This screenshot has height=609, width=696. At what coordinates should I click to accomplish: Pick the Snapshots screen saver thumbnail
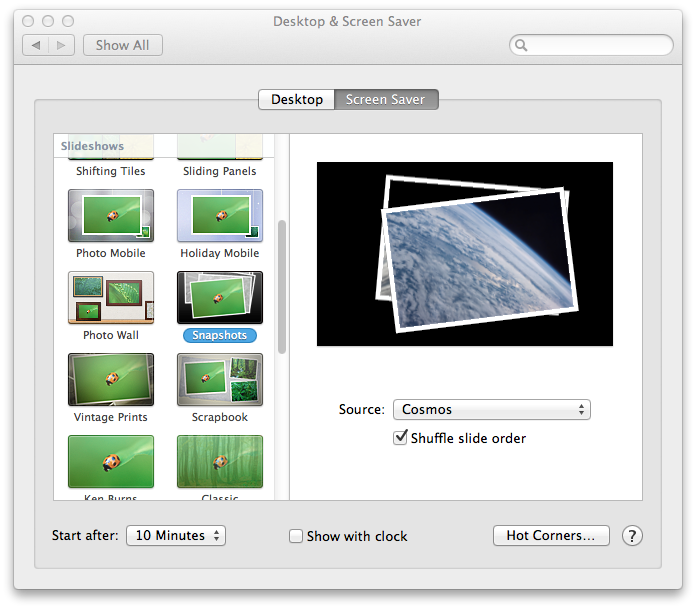coord(220,297)
